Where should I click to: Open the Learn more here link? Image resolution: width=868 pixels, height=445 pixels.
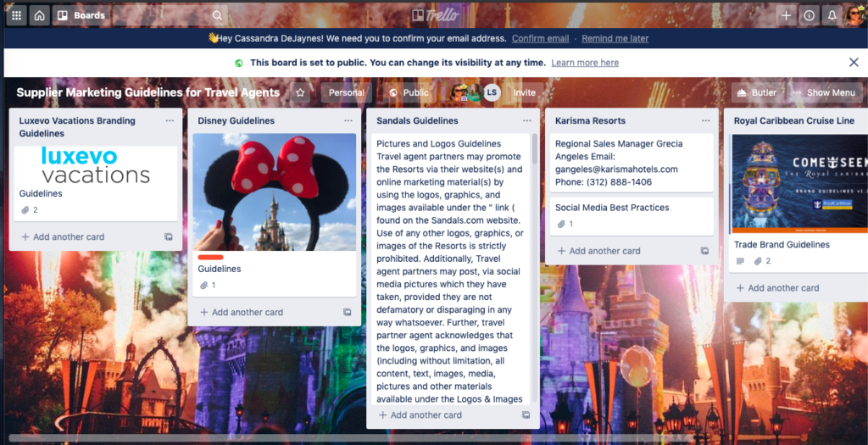585,63
